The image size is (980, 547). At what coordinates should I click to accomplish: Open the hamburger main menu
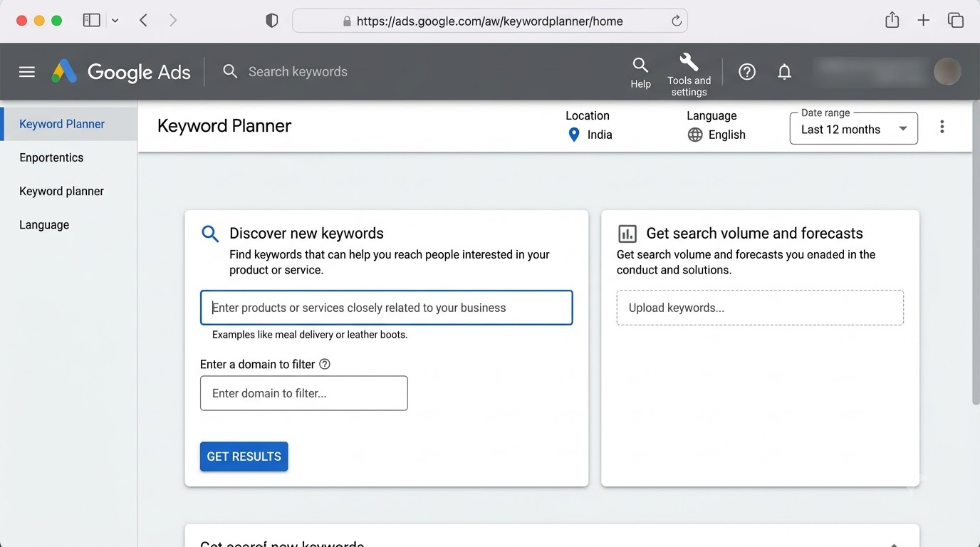(27, 72)
